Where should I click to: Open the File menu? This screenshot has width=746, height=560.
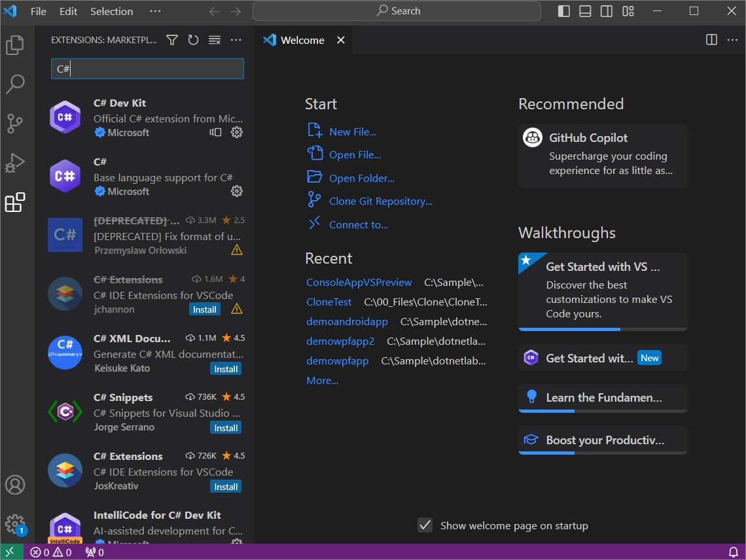39,11
